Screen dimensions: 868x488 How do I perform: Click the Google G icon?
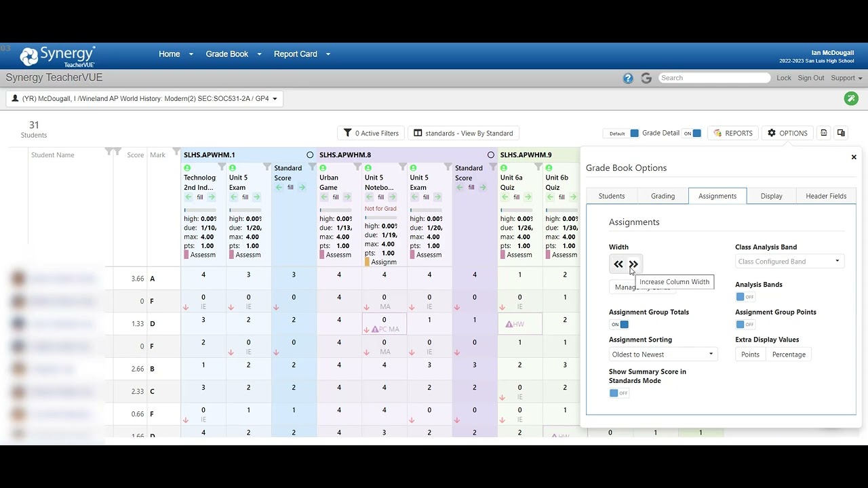(x=646, y=78)
